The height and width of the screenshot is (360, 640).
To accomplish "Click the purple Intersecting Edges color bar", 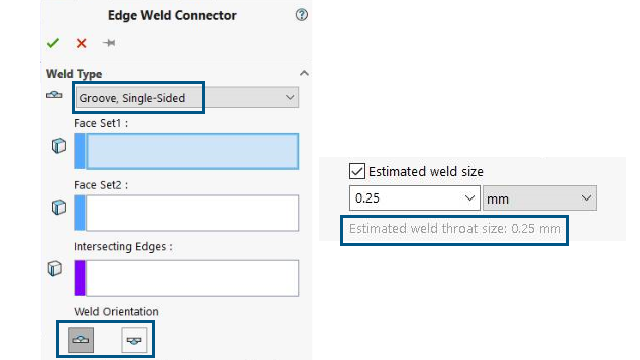I will point(80,278).
